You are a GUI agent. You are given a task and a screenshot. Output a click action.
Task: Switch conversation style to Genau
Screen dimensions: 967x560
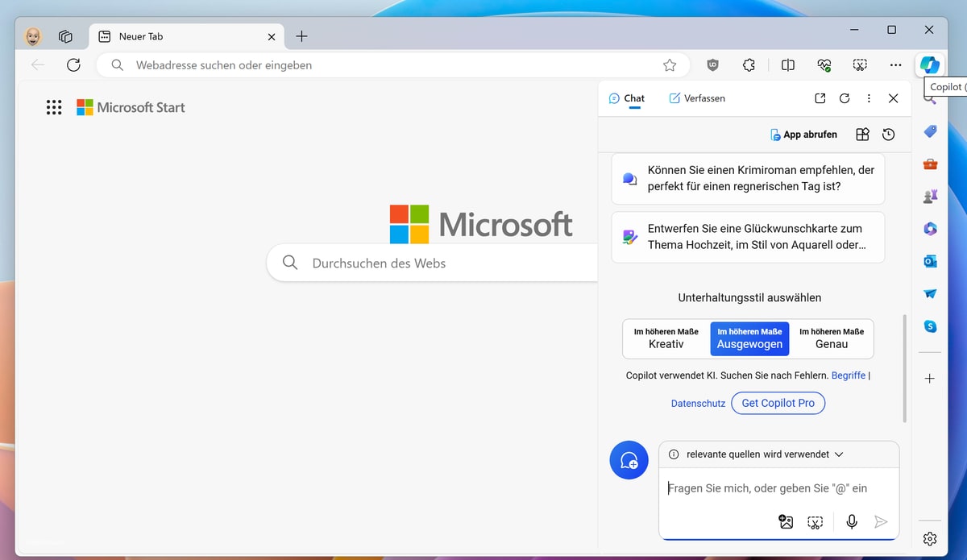coord(832,338)
